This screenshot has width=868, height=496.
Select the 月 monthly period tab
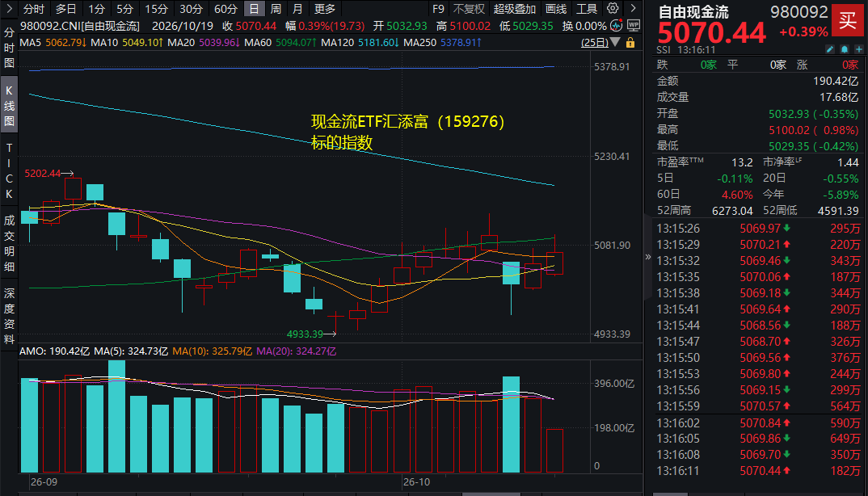click(x=297, y=9)
